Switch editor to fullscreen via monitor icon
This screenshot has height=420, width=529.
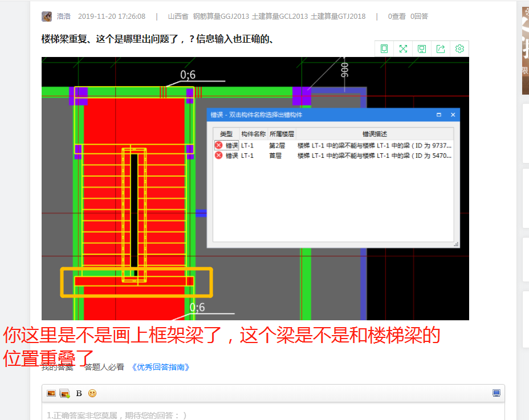coord(497,393)
